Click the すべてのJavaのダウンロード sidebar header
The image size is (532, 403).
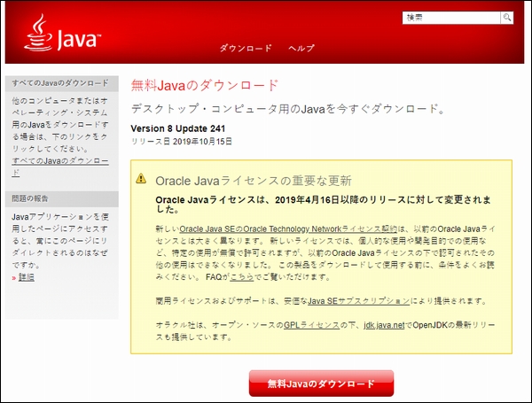(x=62, y=83)
